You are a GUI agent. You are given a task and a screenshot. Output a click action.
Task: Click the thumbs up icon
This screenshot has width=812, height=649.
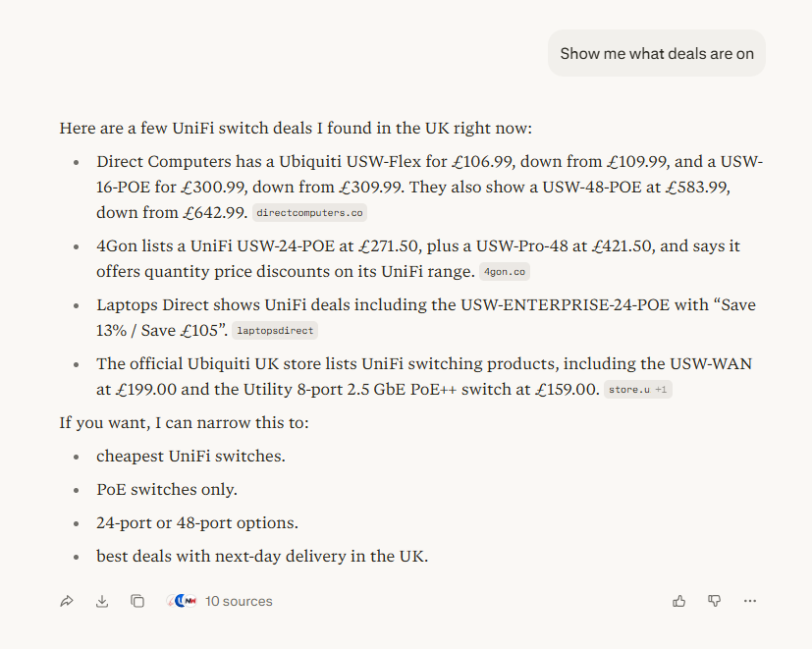pyautogui.click(x=679, y=601)
